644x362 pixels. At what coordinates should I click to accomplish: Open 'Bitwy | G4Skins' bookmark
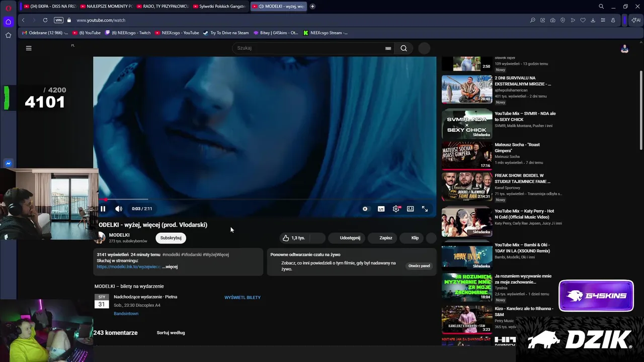coord(276,33)
